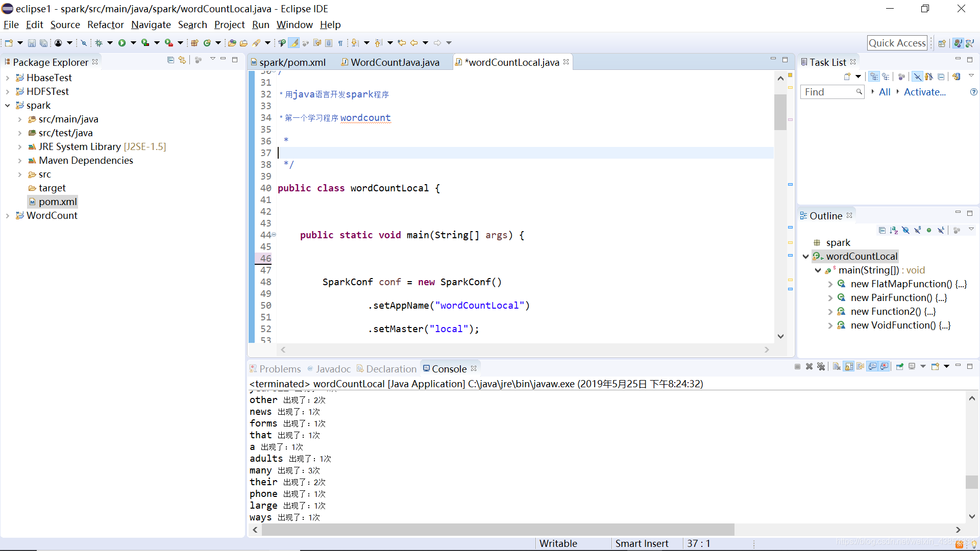
Task: Collapse wordCountLocal class in Outline
Action: tap(806, 257)
